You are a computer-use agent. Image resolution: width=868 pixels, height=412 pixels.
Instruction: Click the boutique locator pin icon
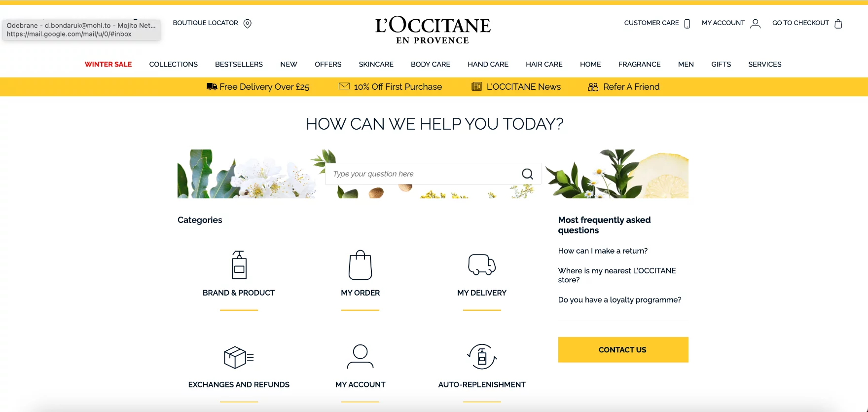248,24
